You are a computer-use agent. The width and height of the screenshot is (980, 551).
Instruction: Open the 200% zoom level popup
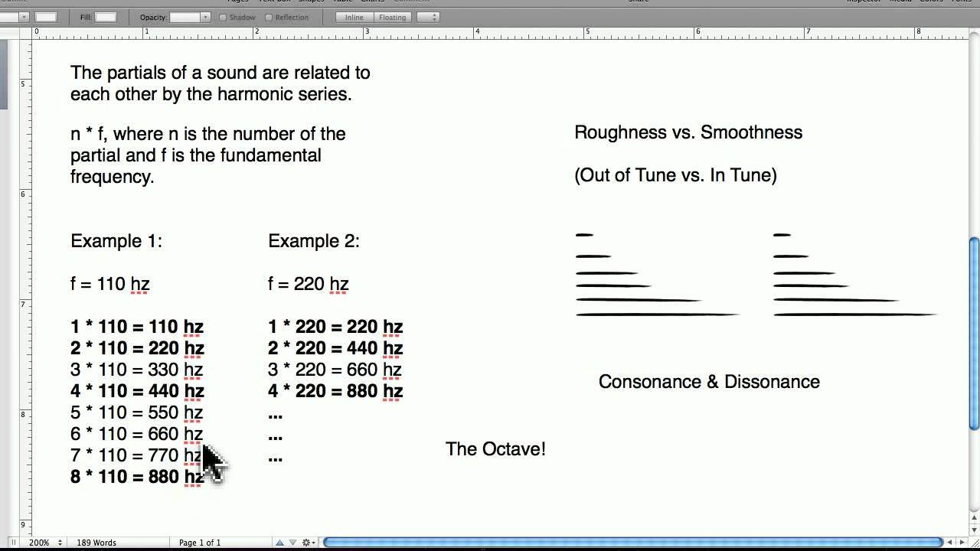pos(44,543)
